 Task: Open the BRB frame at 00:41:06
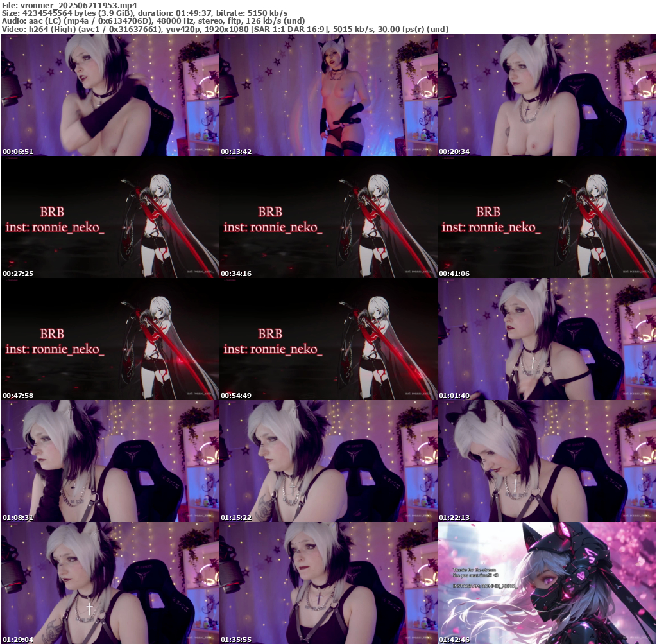click(x=547, y=217)
